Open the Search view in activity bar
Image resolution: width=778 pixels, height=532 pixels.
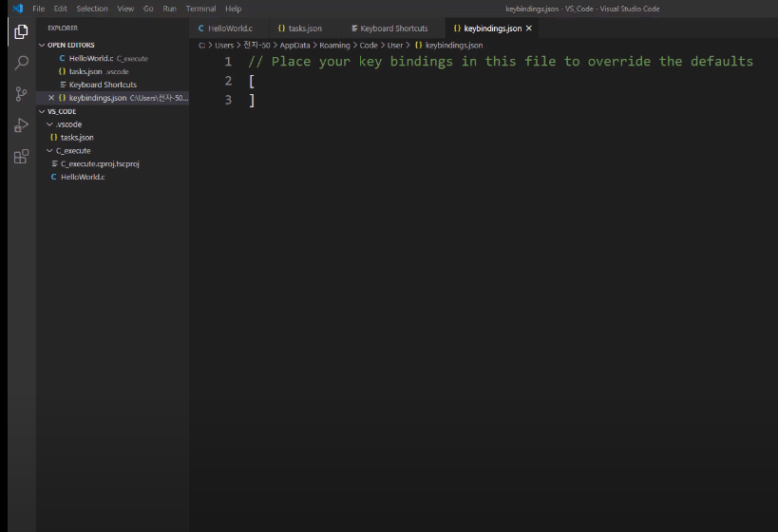click(21, 63)
